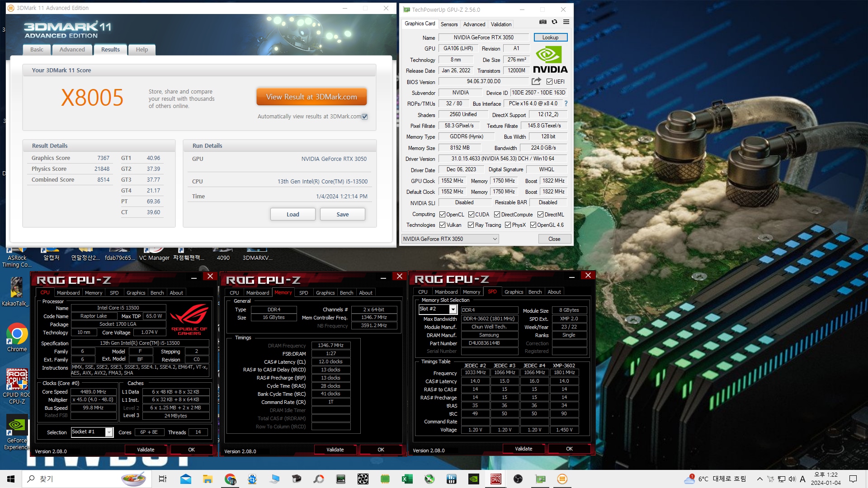This screenshot has height=488, width=868.
Task: Click the GPU-Z screenshot camera icon
Action: 543,22
